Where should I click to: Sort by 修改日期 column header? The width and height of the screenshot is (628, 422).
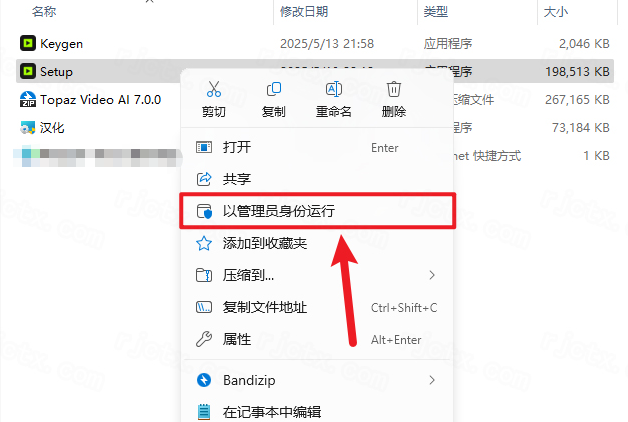tap(304, 11)
